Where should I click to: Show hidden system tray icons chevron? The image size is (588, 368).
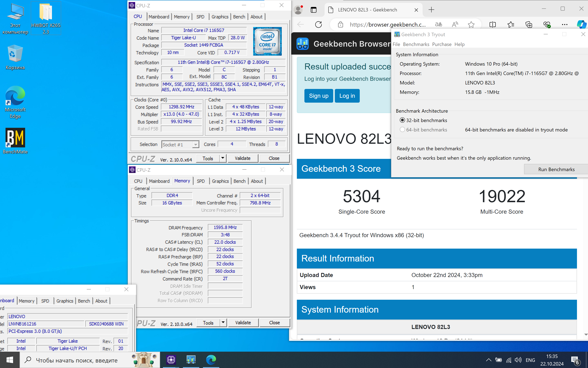489,360
